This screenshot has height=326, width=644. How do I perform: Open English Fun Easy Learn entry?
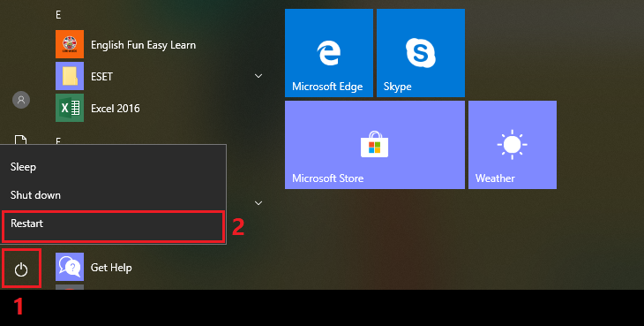143,45
